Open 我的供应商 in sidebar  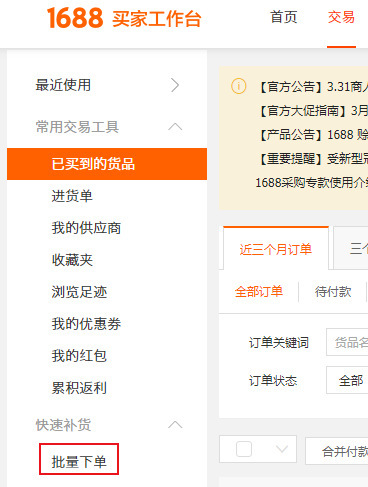click(x=86, y=228)
